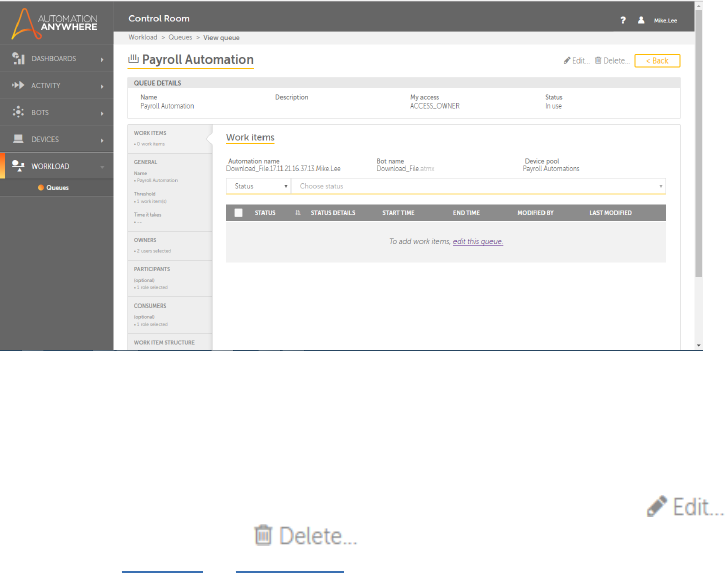This screenshot has width=725, height=573.
Task: Click the sort icon next to STATUS column
Action: click(x=298, y=213)
